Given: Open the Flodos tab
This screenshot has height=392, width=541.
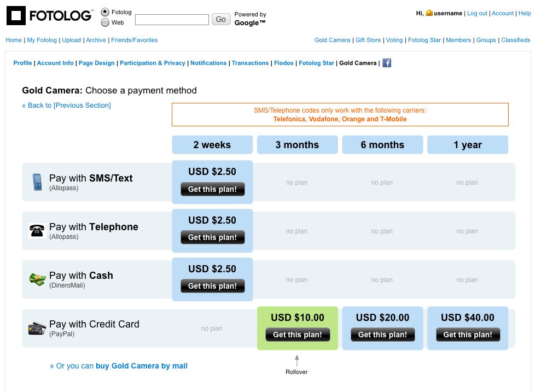Looking at the screenshot, I should click(x=283, y=63).
